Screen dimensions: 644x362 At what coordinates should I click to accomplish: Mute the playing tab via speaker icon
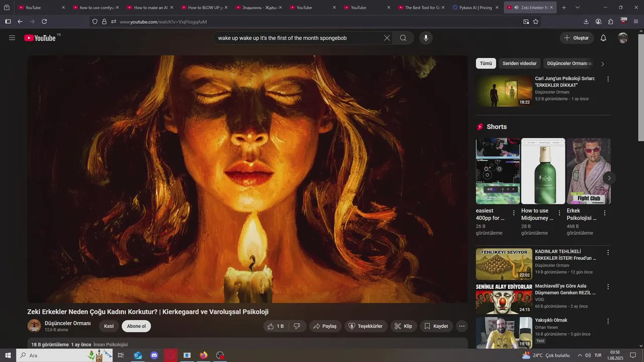coord(516,8)
